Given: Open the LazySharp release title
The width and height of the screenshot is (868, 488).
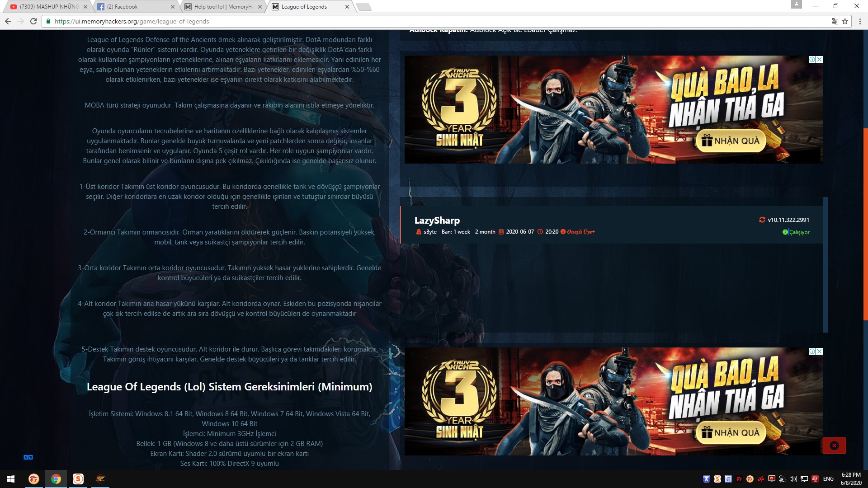Looking at the screenshot, I should click(x=437, y=221).
